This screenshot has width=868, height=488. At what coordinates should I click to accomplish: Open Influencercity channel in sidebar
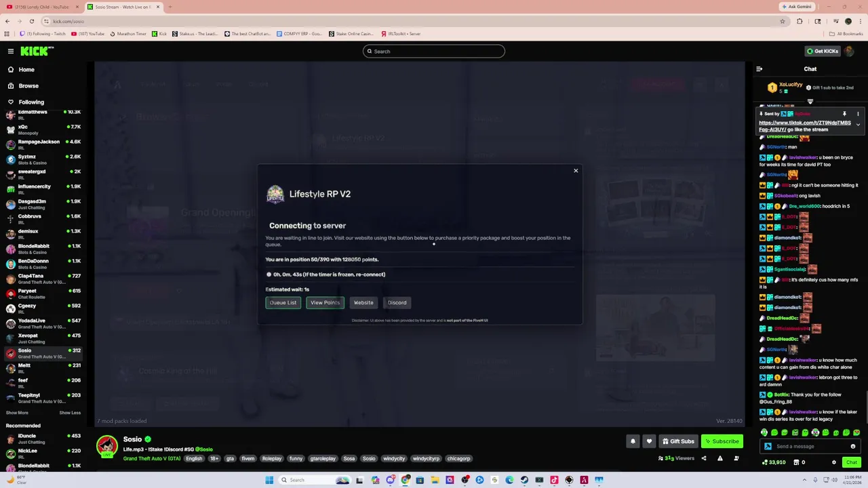coord(42,189)
